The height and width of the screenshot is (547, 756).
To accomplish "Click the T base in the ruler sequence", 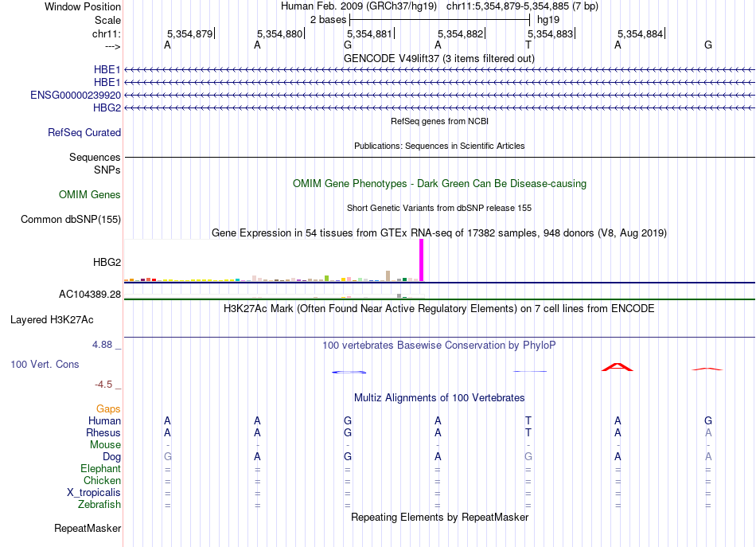I will coord(528,45).
